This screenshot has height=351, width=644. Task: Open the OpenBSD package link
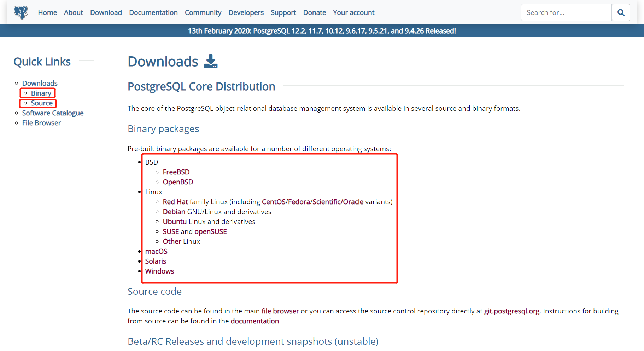pos(178,182)
